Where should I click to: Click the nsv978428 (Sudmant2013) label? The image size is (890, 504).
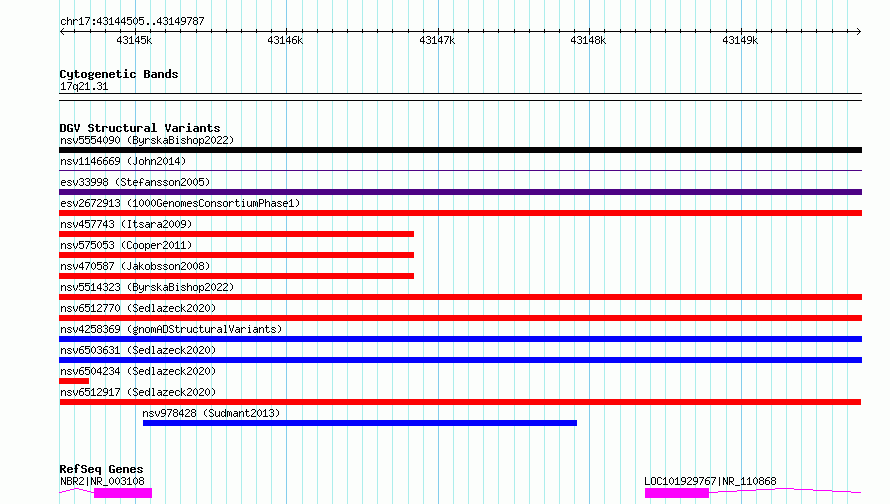[211, 413]
